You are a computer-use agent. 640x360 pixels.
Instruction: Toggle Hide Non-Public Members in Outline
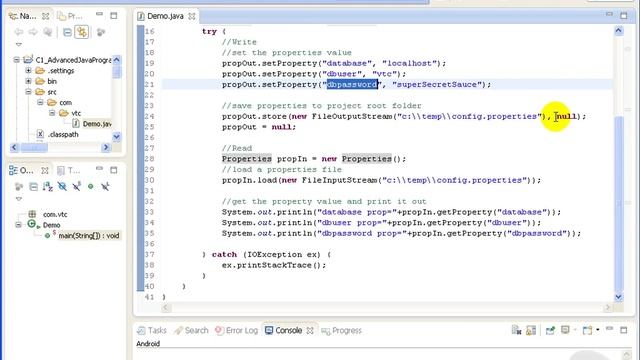(x=91, y=187)
